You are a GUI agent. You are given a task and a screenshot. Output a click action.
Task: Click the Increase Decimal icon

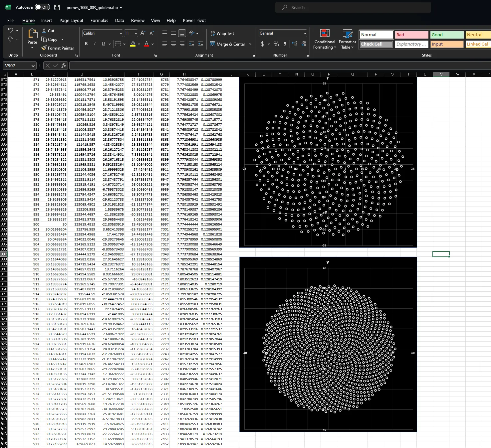[295, 44]
